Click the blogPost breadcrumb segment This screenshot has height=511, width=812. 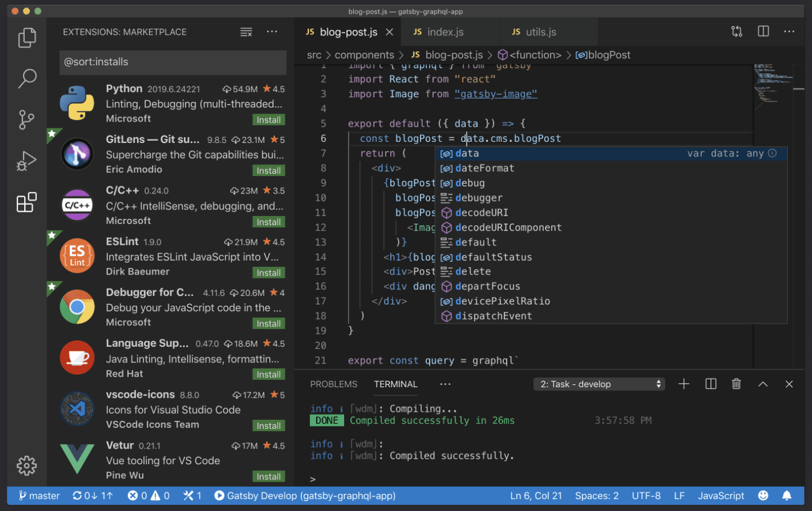(x=603, y=55)
